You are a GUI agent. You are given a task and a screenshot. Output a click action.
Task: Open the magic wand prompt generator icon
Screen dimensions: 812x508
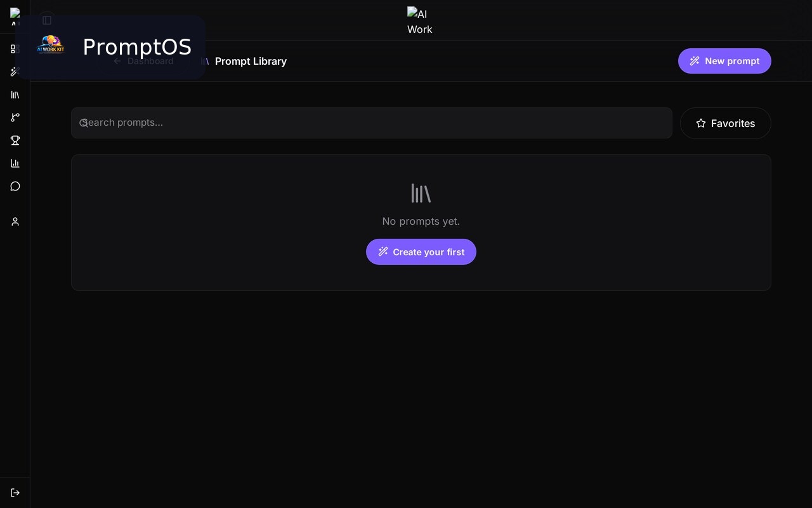tap(15, 72)
